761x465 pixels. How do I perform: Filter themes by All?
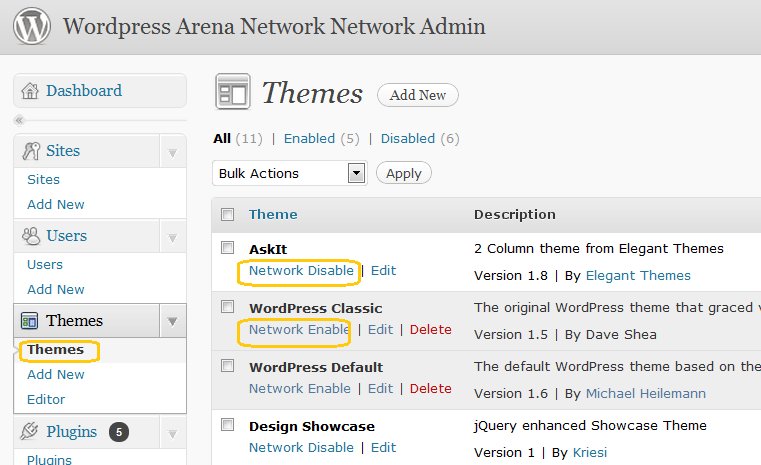[x=222, y=139]
